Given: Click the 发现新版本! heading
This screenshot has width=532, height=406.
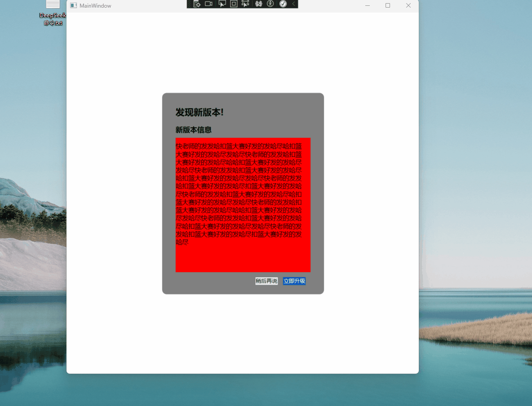Looking at the screenshot, I should coord(199,112).
